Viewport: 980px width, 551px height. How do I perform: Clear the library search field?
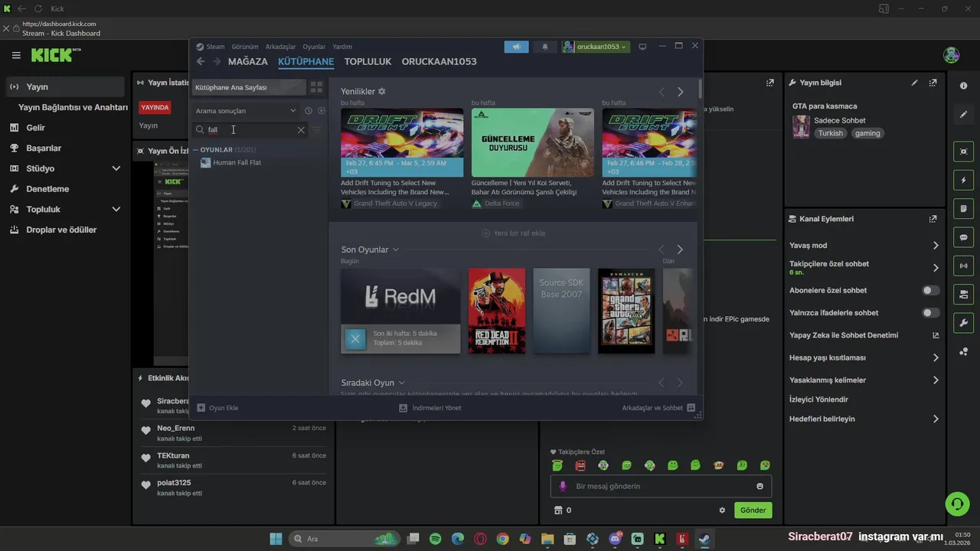coord(301,130)
